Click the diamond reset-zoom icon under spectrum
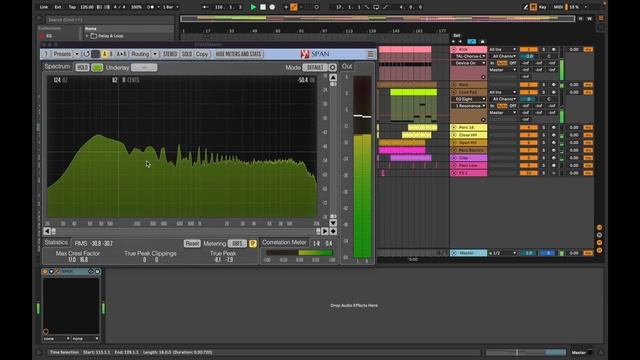This screenshot has height=360, width=640. [x=333, y=231]
